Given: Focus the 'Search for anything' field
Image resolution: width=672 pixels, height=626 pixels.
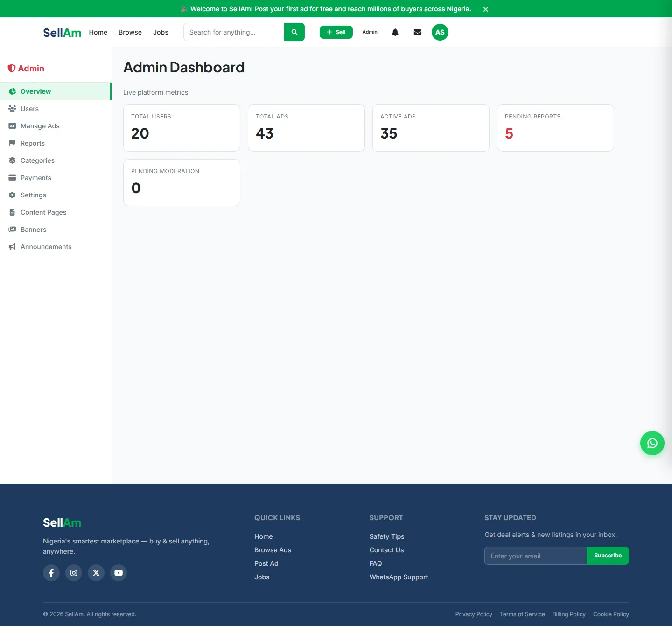Looking at the screenshot, I should 234,32.
